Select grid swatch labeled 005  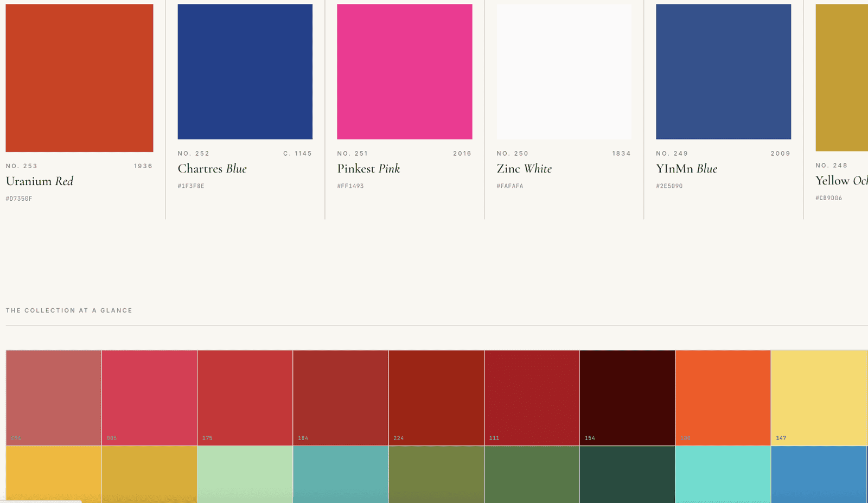(x=149, y=398)
